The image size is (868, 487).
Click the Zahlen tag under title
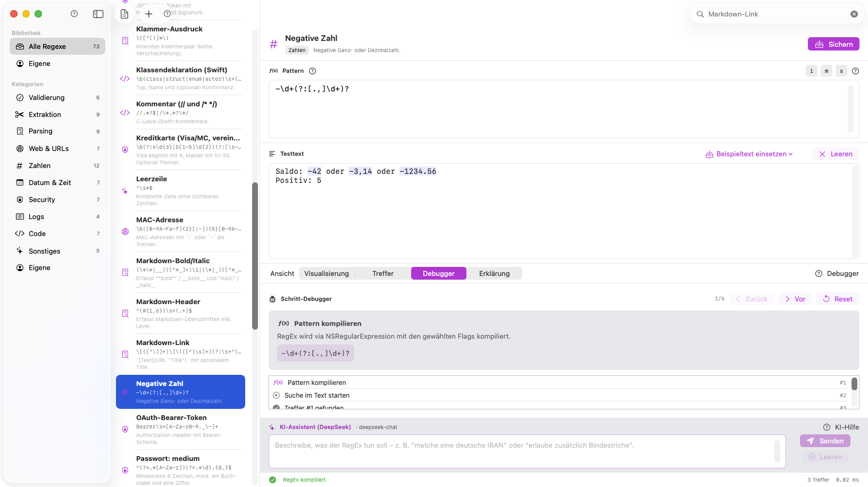point(297,51)
